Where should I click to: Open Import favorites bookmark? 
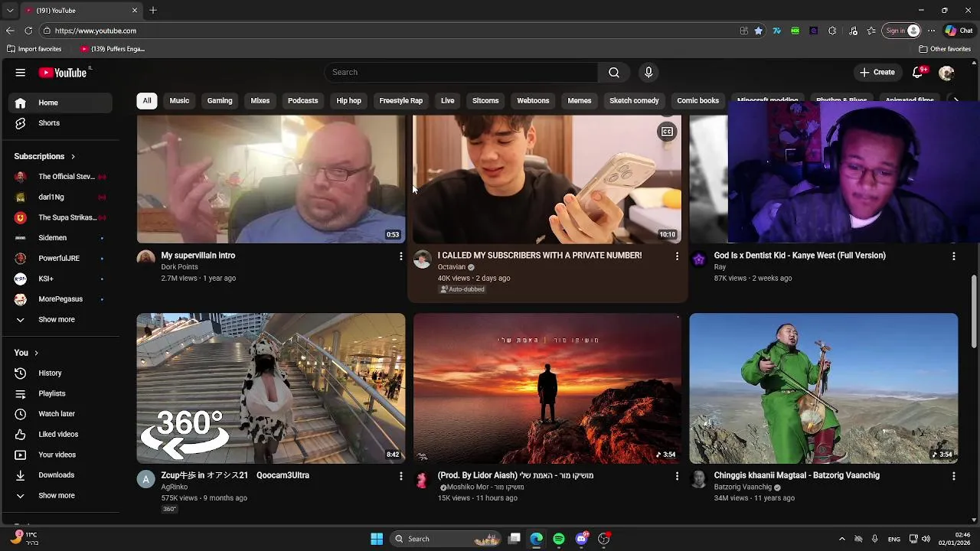[x=34, y=49]
